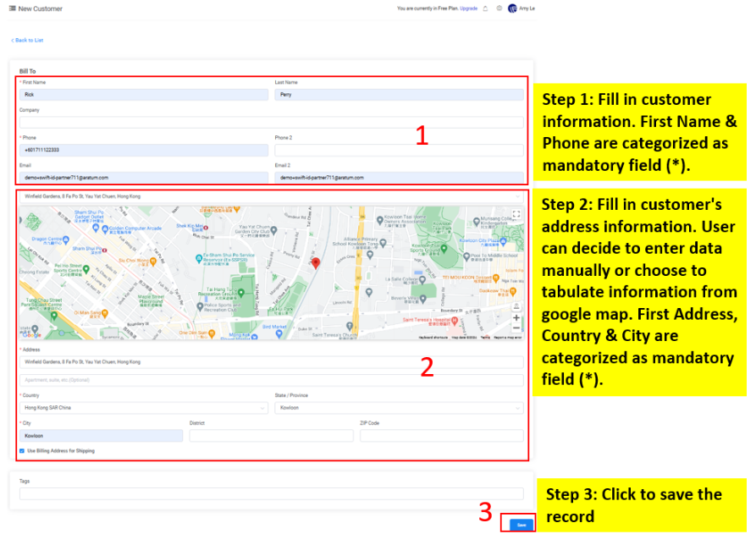Click the Amy Le profile avatar
The image size is (756, 545).
512,8
